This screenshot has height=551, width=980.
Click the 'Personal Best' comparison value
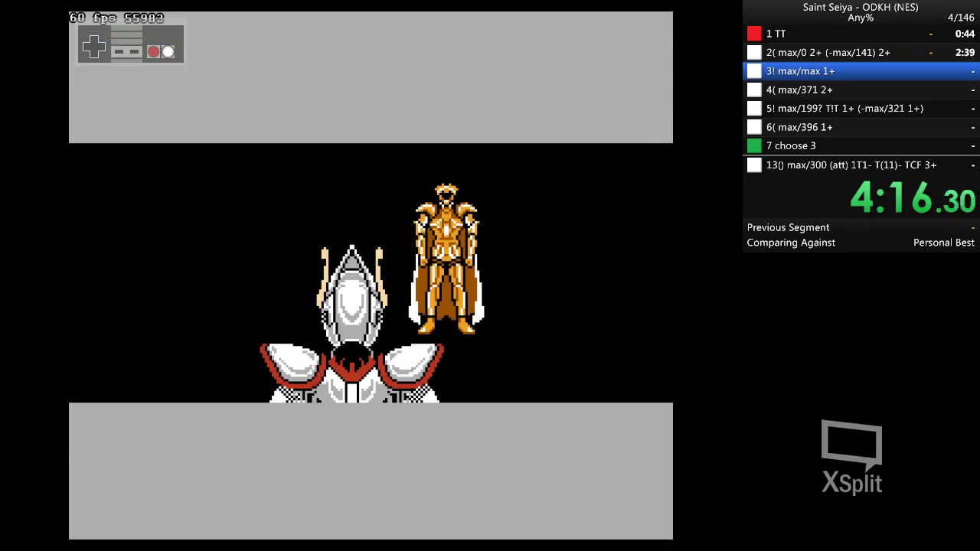coord(944,243)
